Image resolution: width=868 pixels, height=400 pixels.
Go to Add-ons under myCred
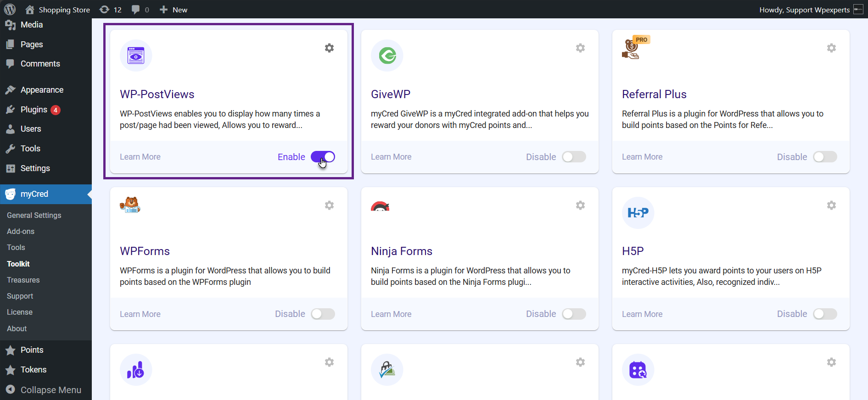point(21,231)
